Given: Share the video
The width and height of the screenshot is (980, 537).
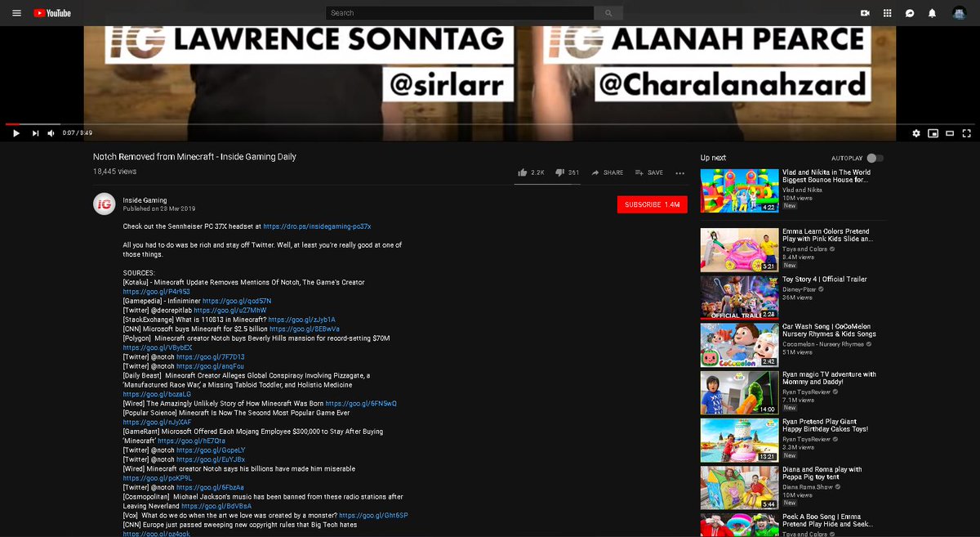Looking at the screenshot, I should (x=608, y=172).
